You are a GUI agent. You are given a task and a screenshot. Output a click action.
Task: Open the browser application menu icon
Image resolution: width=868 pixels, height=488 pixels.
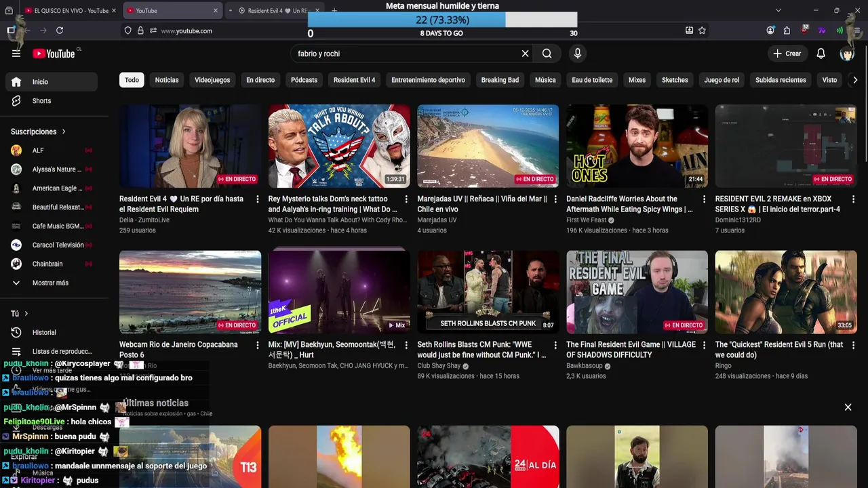(x=857, y=30)
